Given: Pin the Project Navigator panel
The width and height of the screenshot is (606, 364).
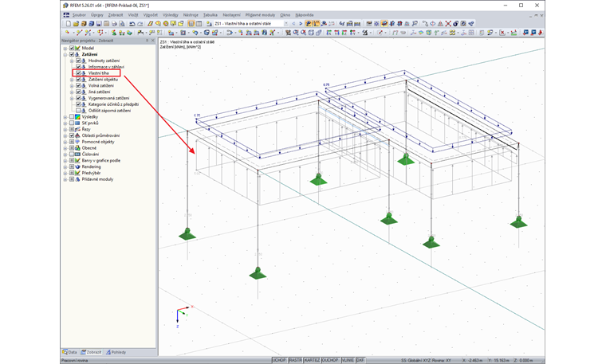Looking at the screenshot, I should pos(147,40).
